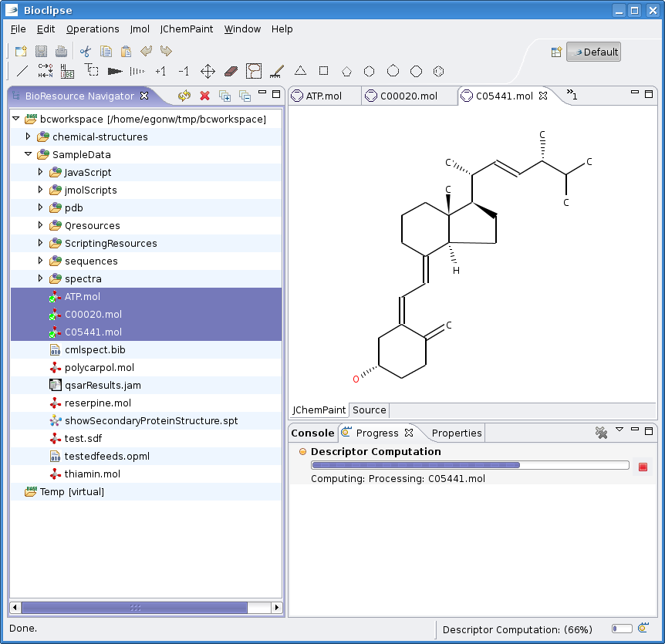The width and height of the screenshot is (665, 644).
Task: Click the increase charge +1 tool
Action: 160,72
